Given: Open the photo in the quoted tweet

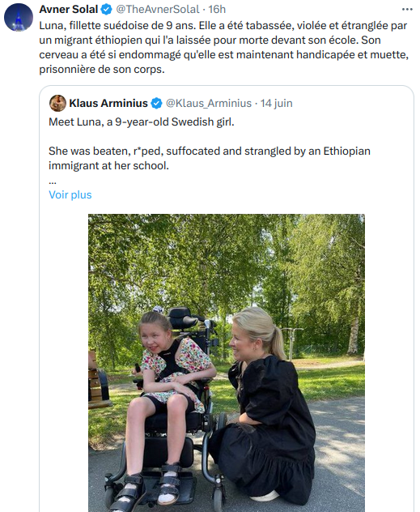Looking at the screenshot, I should pyautogui.click(x=227, y=363).
